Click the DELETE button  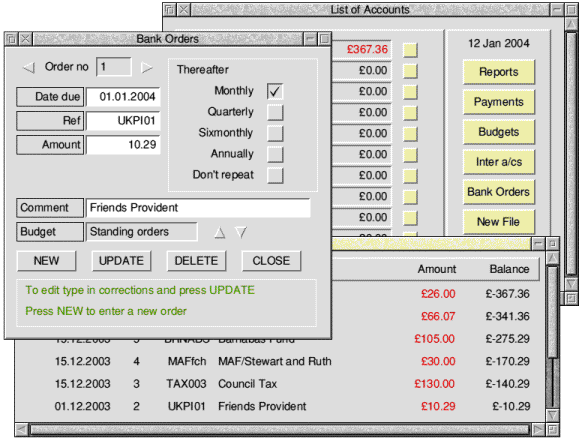(196, 261)
